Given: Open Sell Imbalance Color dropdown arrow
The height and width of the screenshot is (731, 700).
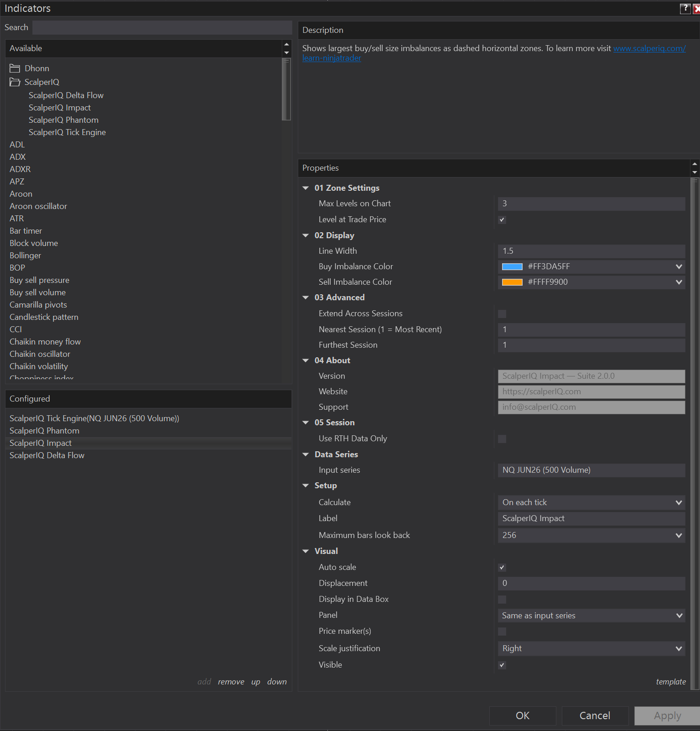Looking at the screenshot, I should [x=679, y=282].
